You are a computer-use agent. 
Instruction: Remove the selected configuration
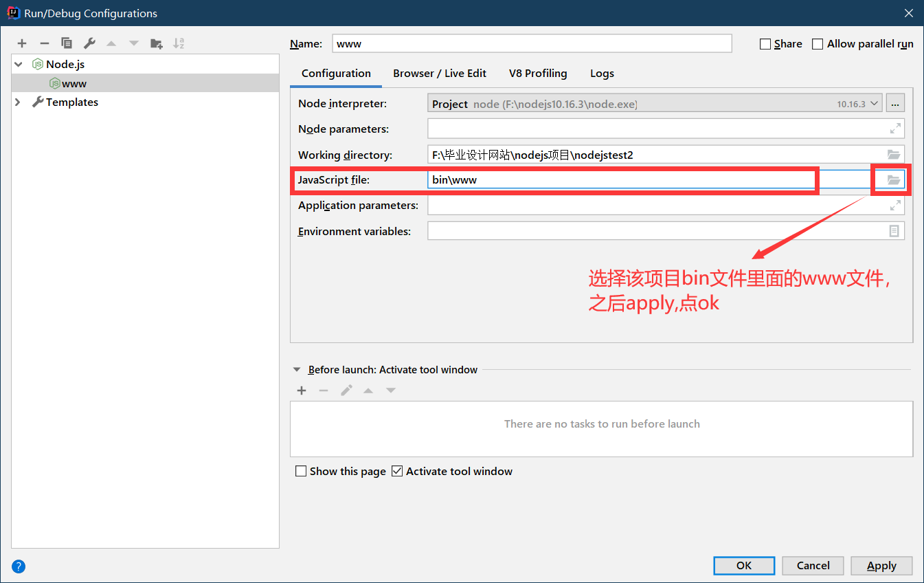[44, 43]
